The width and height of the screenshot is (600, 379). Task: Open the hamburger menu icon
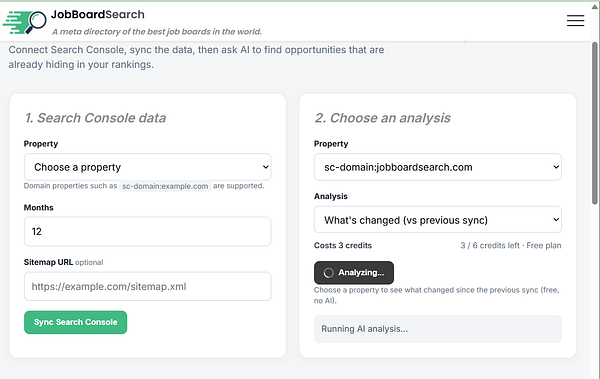coord(575,20)
